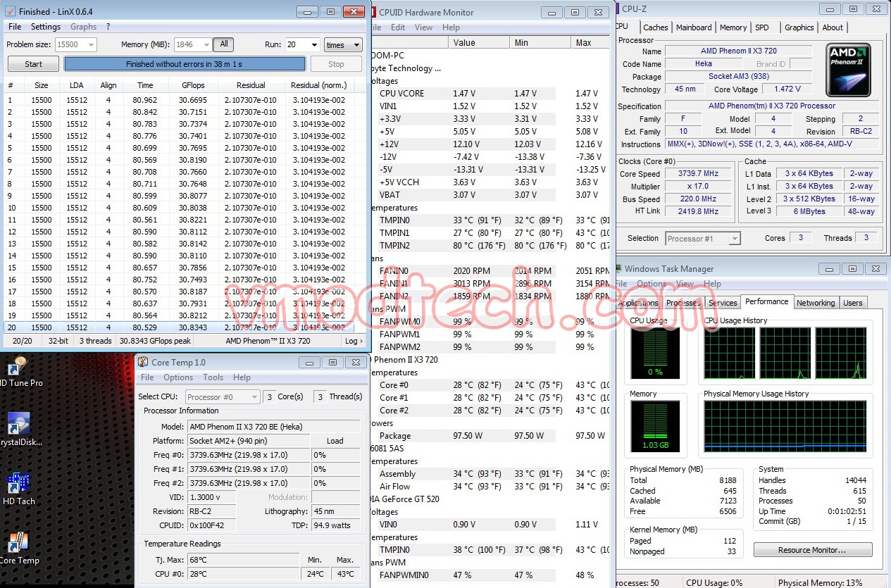The image size is (891, 588).
Task: Switch to Graphics tab in CPU-Z
Action: click(x=799, y=27)
